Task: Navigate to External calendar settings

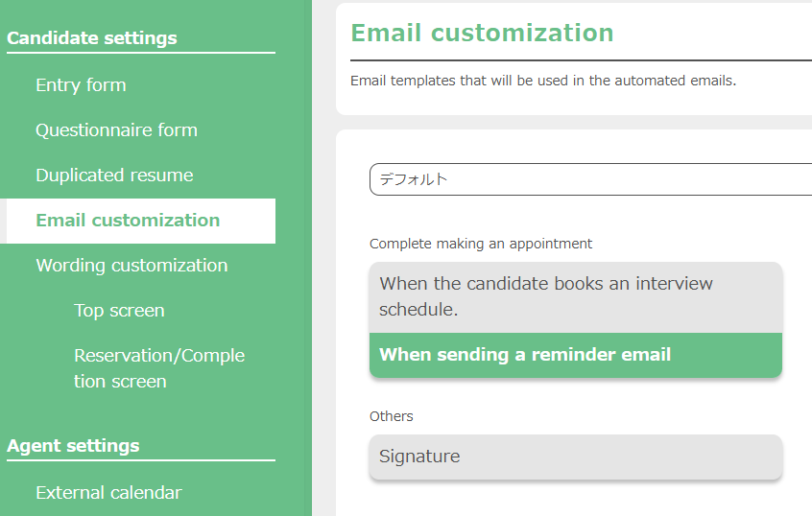Action: tap(108, 493)
